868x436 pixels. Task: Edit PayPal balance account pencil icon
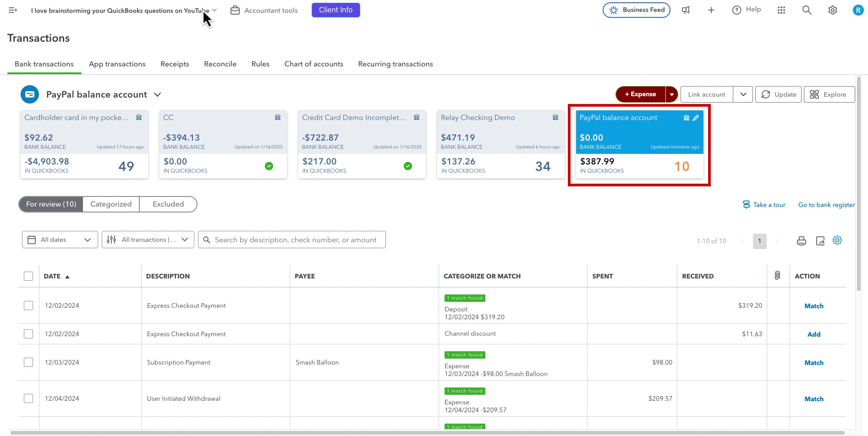pyautogui.click(x=696, y=118)
